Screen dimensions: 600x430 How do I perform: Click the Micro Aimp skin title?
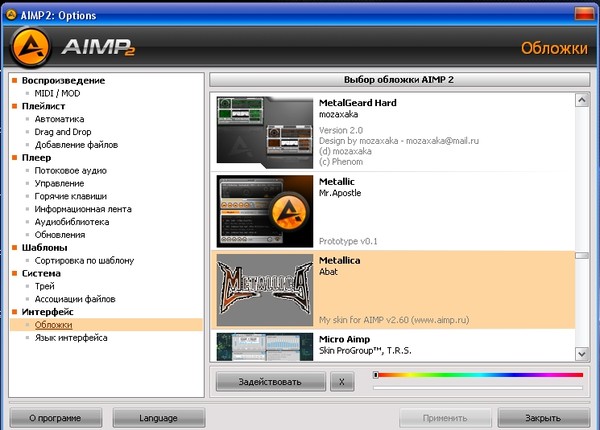click(344, 339)
